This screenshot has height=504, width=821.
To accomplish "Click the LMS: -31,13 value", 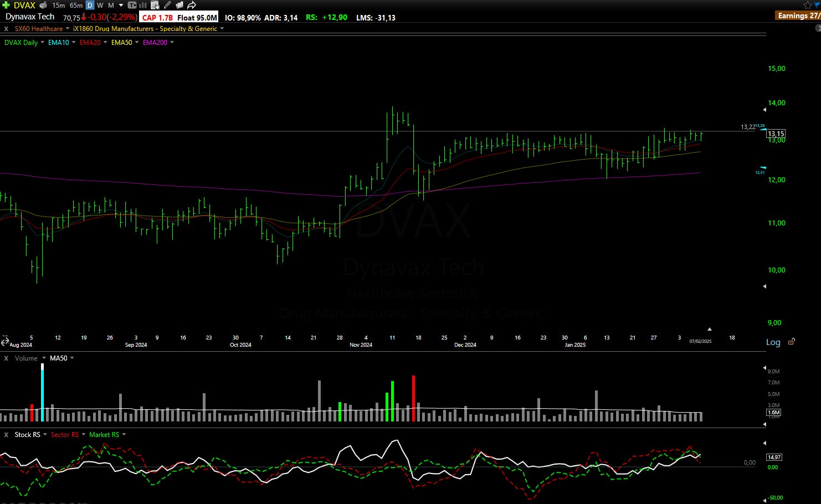I will tap(376, 18).
